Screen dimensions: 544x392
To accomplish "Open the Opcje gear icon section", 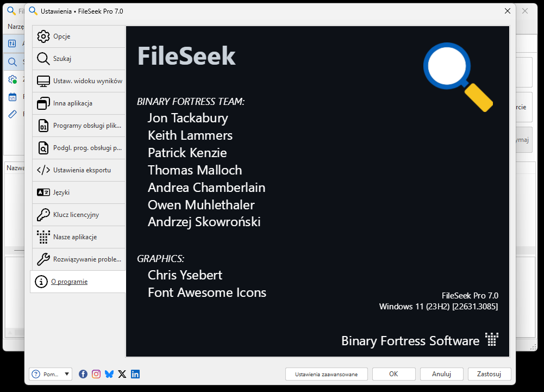I will tap(43, 36).
